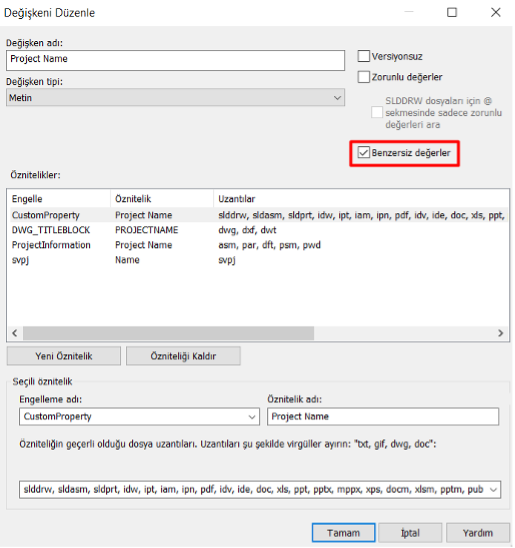Image resolution: width=515 pixels, height=548 pixels.
Task: Select the ProjectInformation attribute row
Action: pos(257,245)
